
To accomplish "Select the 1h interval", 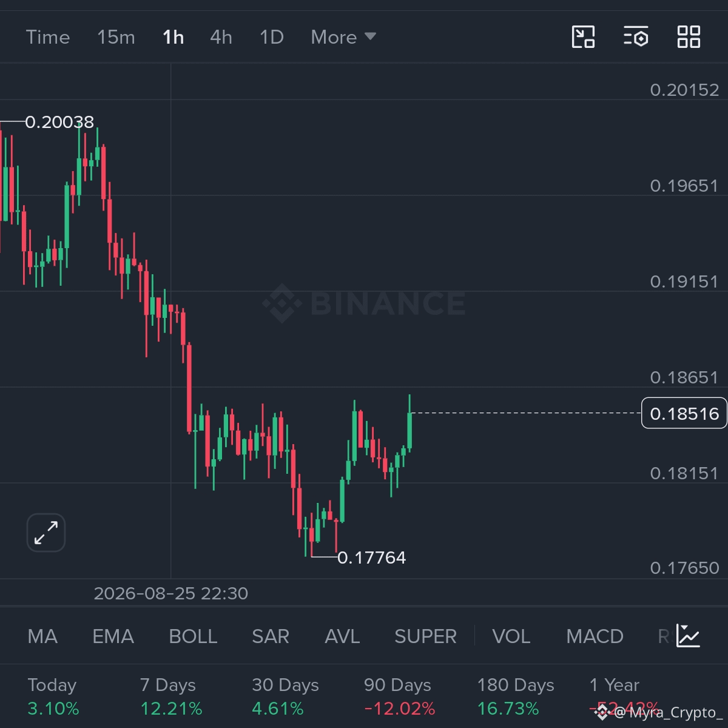I will 173,37.
